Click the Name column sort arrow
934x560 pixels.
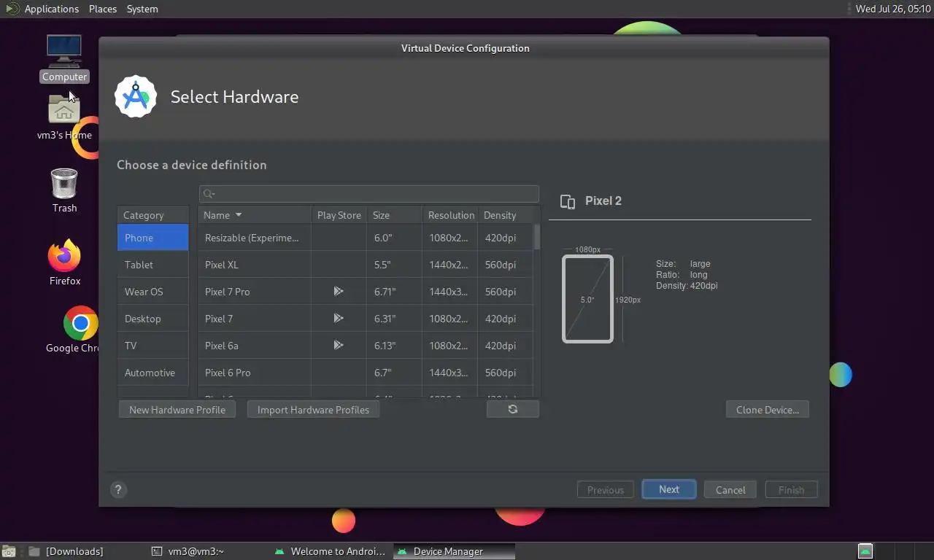coord(239,215)
